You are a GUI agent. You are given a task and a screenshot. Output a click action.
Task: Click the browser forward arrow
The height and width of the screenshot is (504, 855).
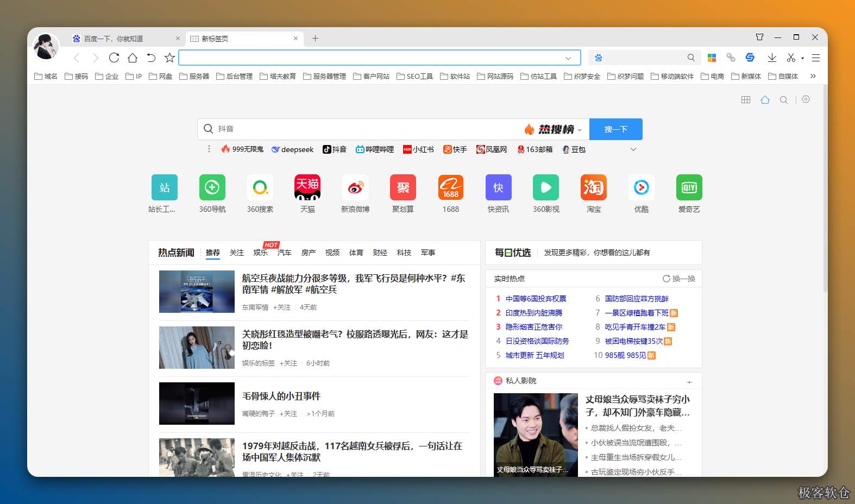(x=96, y=58)
